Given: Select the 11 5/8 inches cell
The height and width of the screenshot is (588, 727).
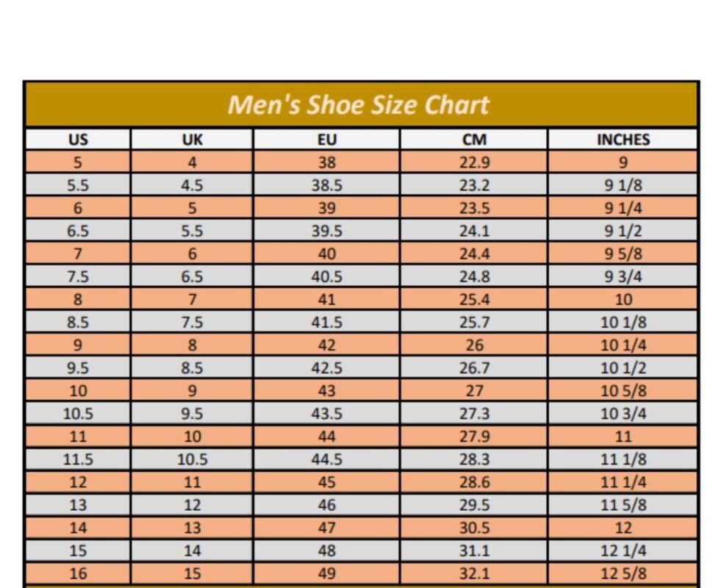Looking at the screenshot, I should [x=623, y=505].
